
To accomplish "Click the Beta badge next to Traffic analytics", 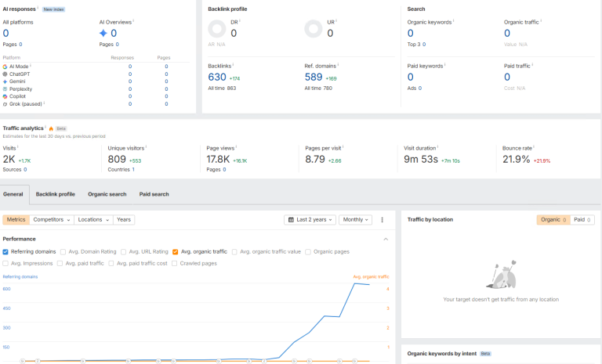I will (x=61, y=128).
